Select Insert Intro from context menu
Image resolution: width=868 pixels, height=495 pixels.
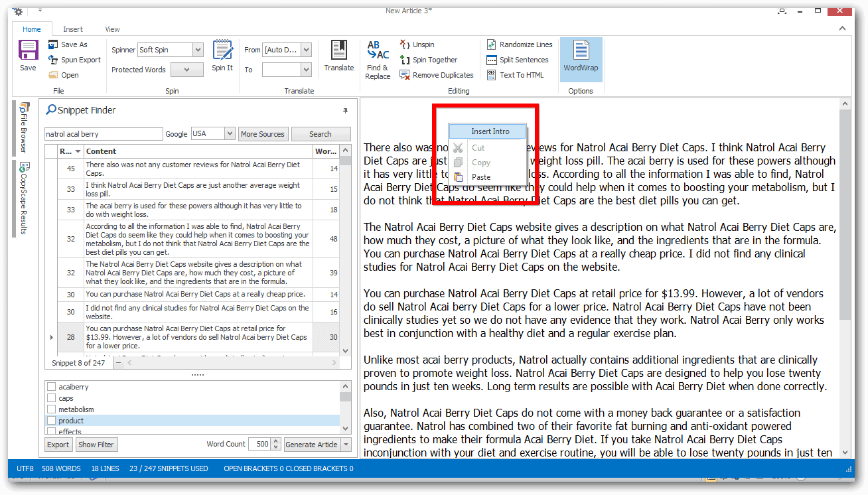488,131
